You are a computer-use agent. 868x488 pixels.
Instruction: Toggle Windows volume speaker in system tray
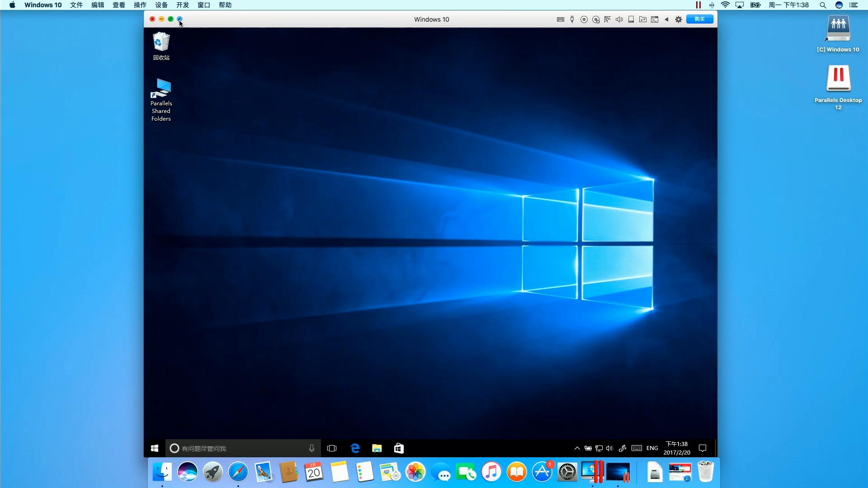[x=609, y=448]
